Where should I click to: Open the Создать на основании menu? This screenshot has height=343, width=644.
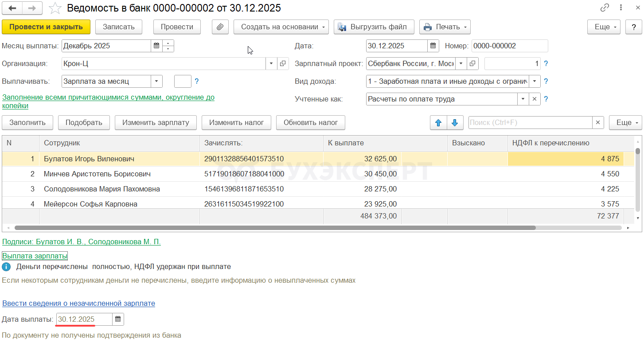pyautogui.click(x=281, y=27)
